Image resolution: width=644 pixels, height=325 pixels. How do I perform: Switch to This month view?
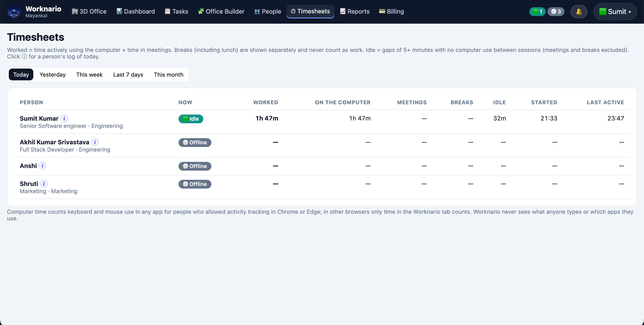pos(168,74)
